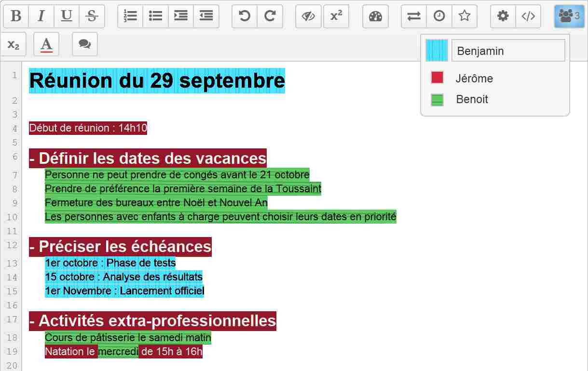Change Benjamin's cyan author color
Viewport: 588px width, 371px height.
pyautogui.click(x=437, y=51)
